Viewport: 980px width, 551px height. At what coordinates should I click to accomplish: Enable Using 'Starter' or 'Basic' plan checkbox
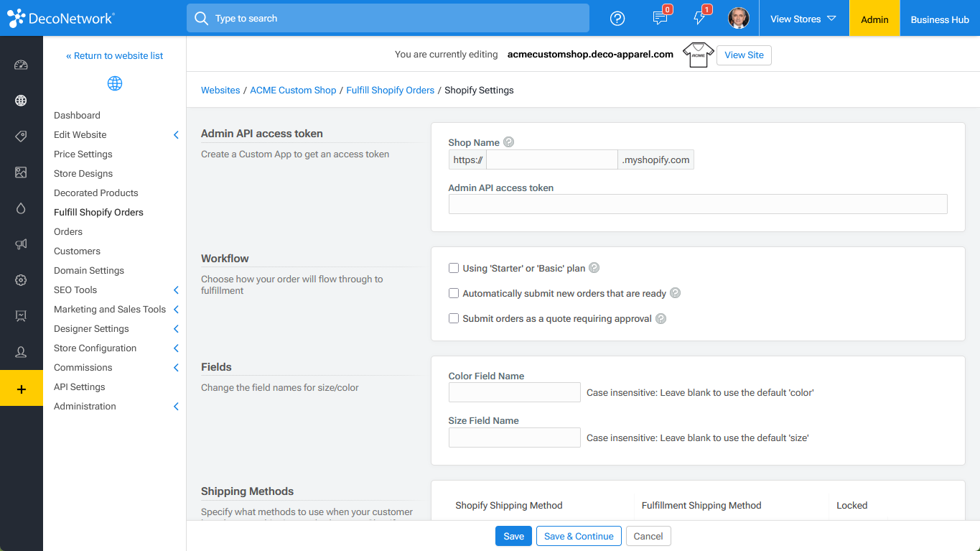pos(454,268)
